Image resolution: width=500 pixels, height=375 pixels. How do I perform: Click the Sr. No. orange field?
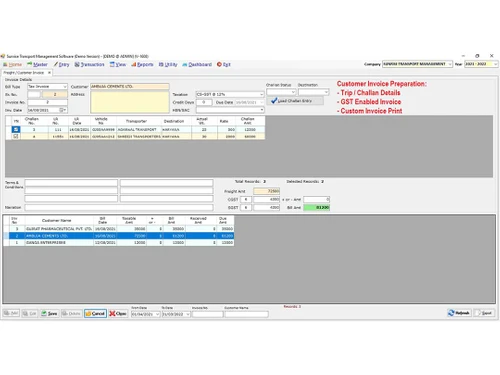pyautogui.click(x=55, y=95)
